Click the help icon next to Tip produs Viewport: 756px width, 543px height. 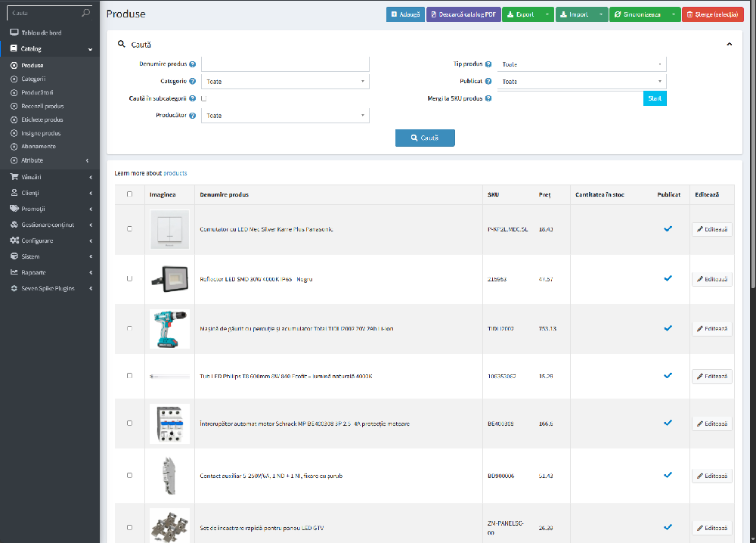point(488,64)
